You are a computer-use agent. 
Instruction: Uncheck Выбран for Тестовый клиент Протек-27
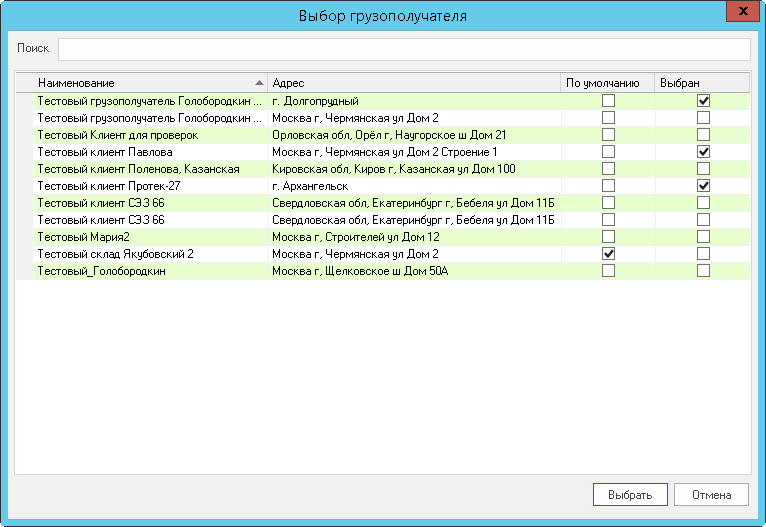coord(703,186)
